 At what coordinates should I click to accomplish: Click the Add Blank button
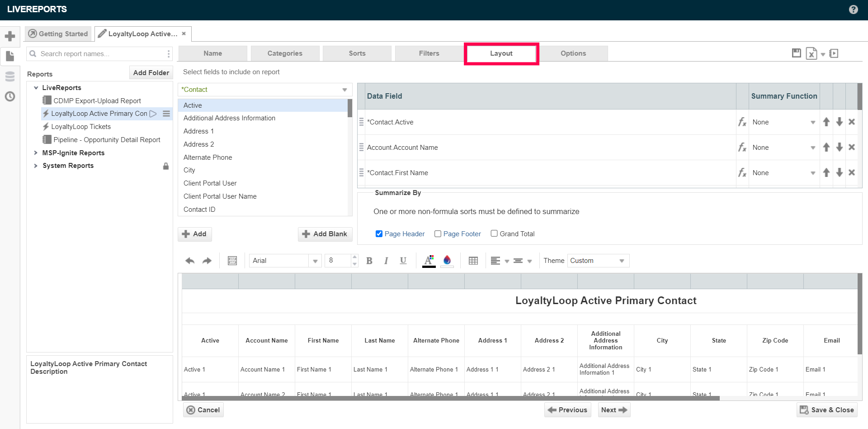coord(325,234)
